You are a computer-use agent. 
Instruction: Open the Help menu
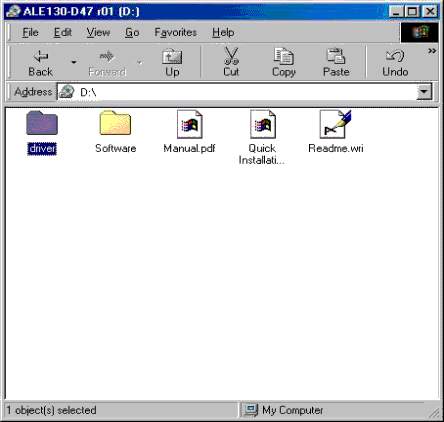[x=223, y=32]
